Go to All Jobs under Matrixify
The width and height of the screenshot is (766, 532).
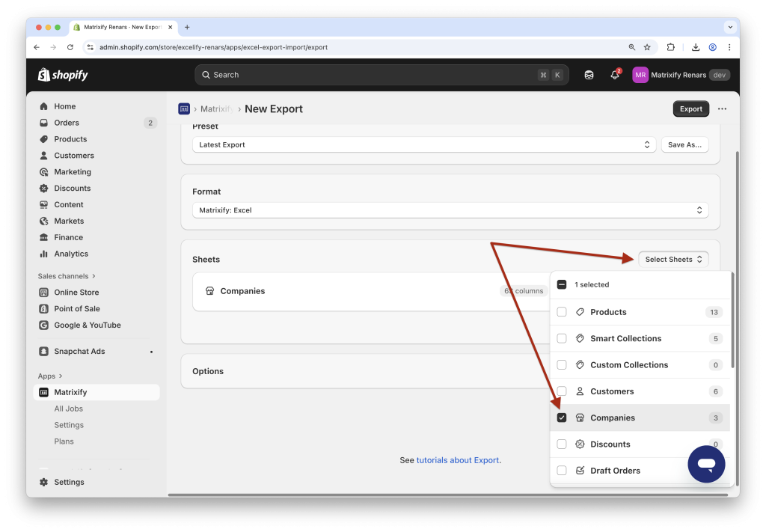68,408
